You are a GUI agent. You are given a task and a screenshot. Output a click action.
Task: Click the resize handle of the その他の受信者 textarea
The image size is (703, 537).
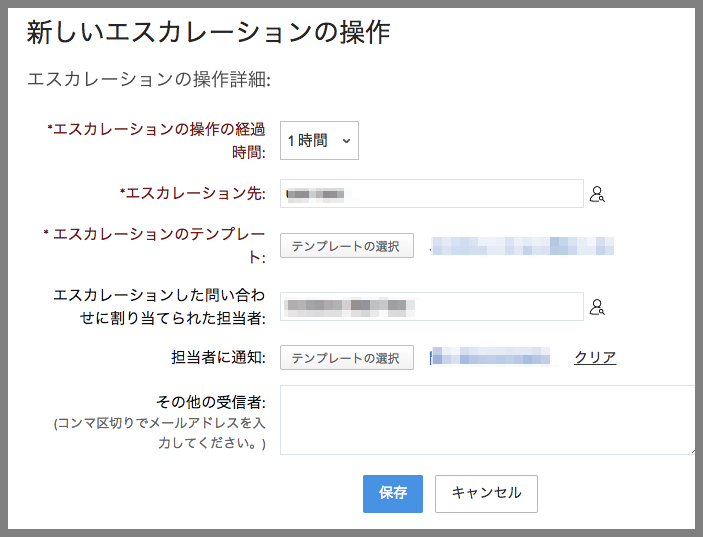[691, 450]
